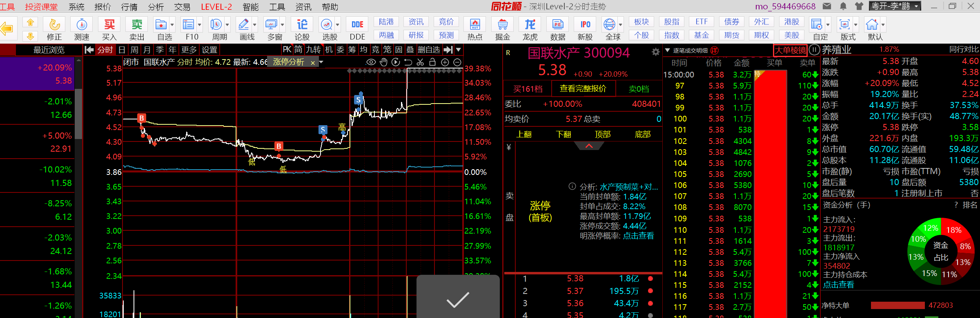Toggle the eye visibility icon on chart toolbar
Screen dimensions: 980x318
point(371,62)
